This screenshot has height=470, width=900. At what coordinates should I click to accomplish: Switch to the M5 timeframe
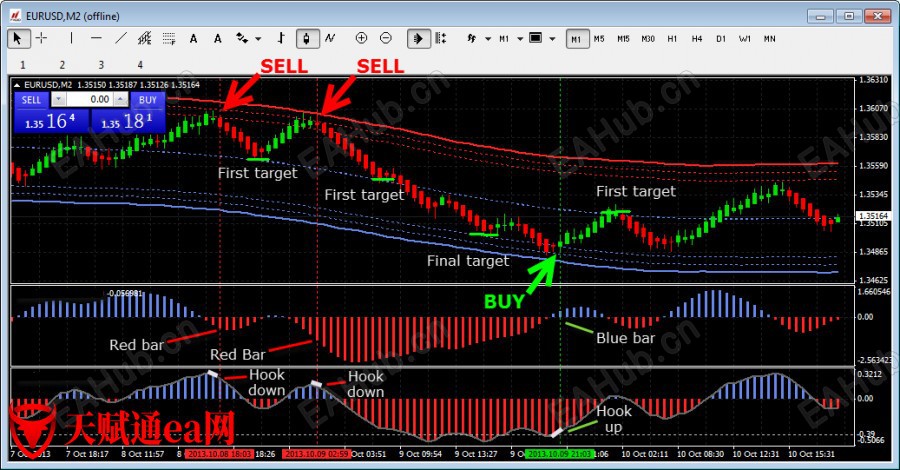pos(599,39)
